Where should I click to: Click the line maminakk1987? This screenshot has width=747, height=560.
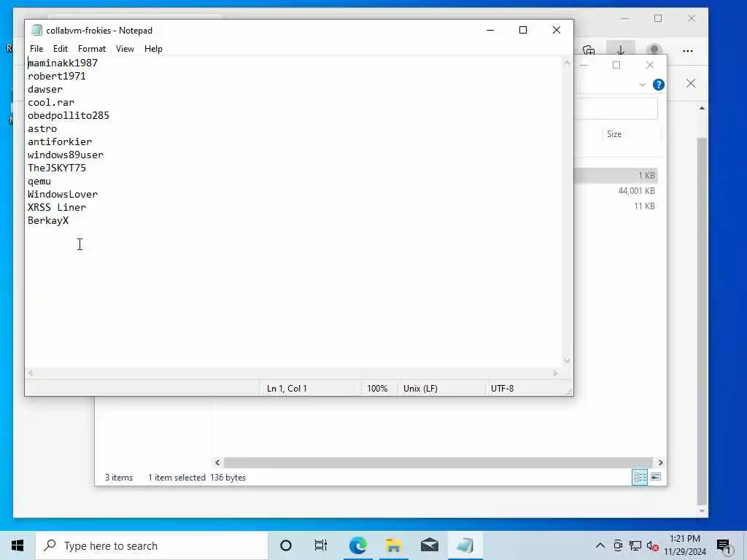(x=63, y=63)
